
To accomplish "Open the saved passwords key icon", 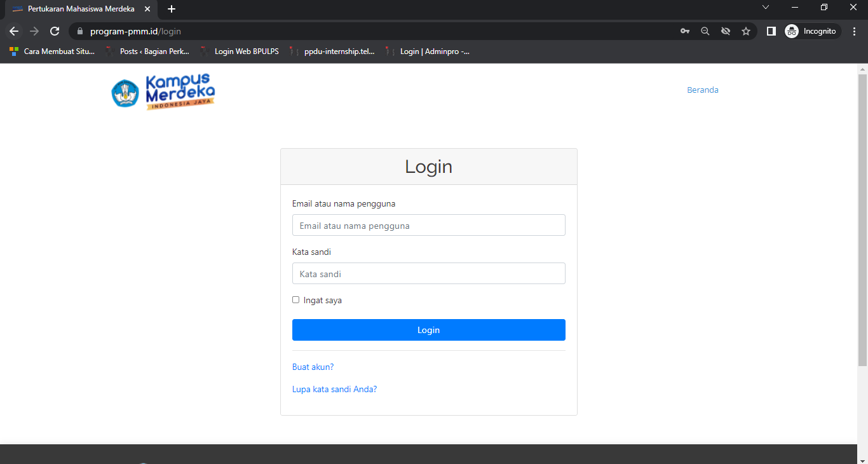I will click(x=685, y=31).
